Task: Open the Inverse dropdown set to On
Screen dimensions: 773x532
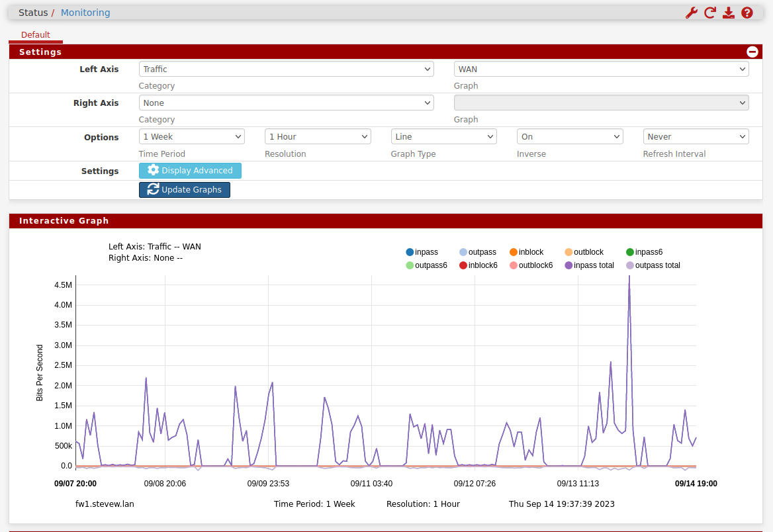Action: pyautogui.click(x=570, y=136)
